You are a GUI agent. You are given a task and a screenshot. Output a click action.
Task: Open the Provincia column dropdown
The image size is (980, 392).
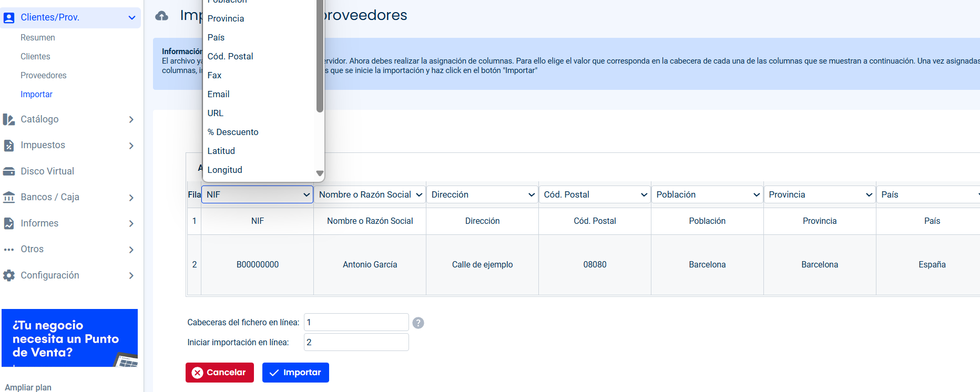pos(819,194)
